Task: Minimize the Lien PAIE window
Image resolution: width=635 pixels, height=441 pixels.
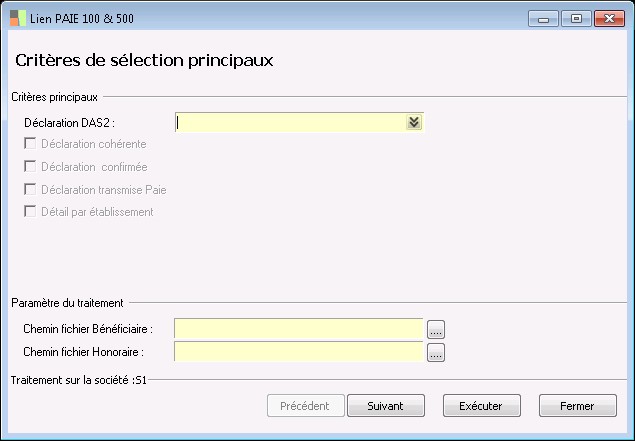Action: point(546,18)
